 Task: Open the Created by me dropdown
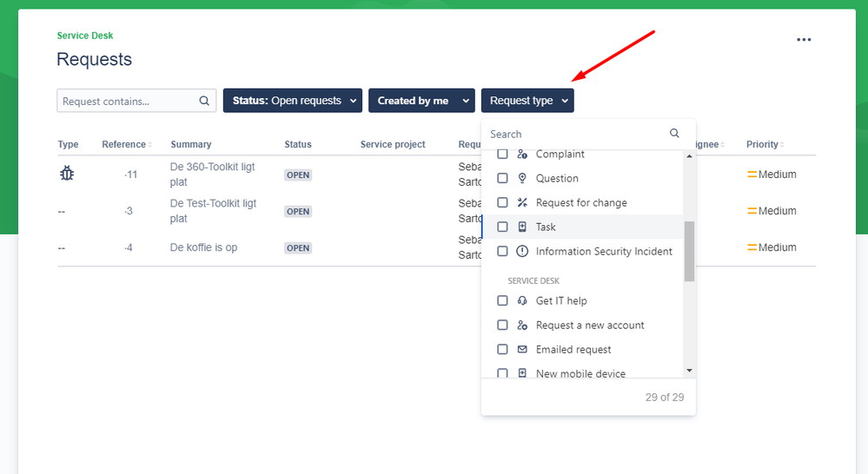pos(421,101)
